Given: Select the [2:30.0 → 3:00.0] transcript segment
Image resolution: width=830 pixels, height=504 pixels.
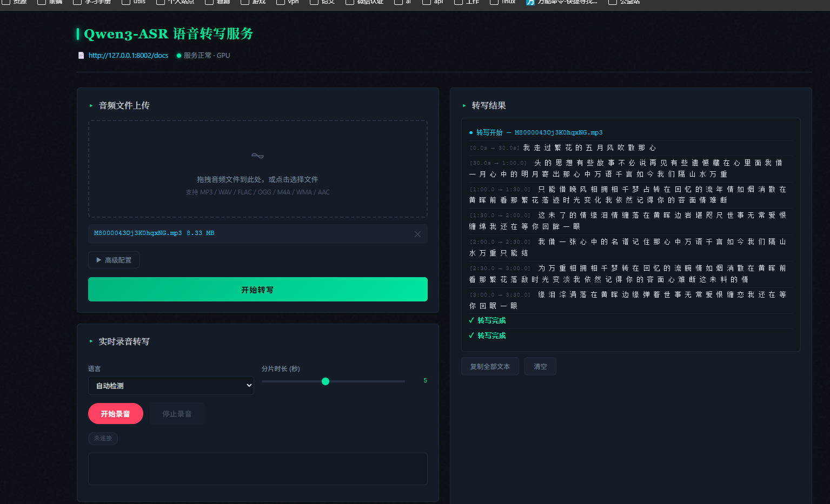Looking at the screenshot, I should pos(630,273).
